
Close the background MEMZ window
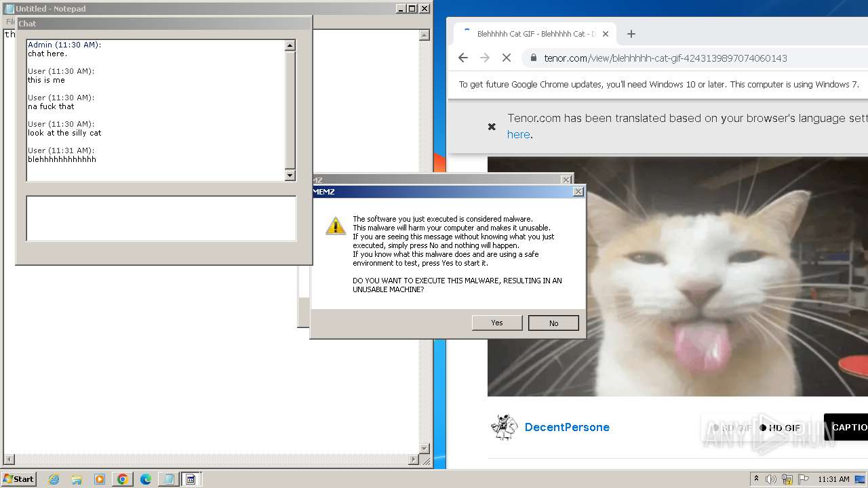[566, 180]
